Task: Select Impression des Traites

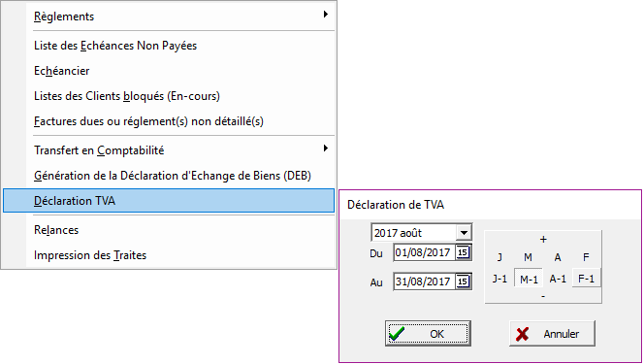Action: point(169,255)
